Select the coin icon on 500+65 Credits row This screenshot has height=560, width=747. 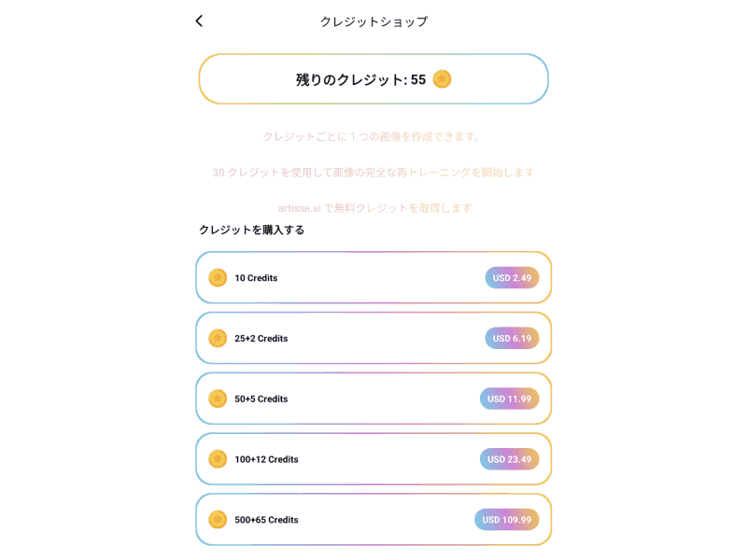click(x=217, y=519)
